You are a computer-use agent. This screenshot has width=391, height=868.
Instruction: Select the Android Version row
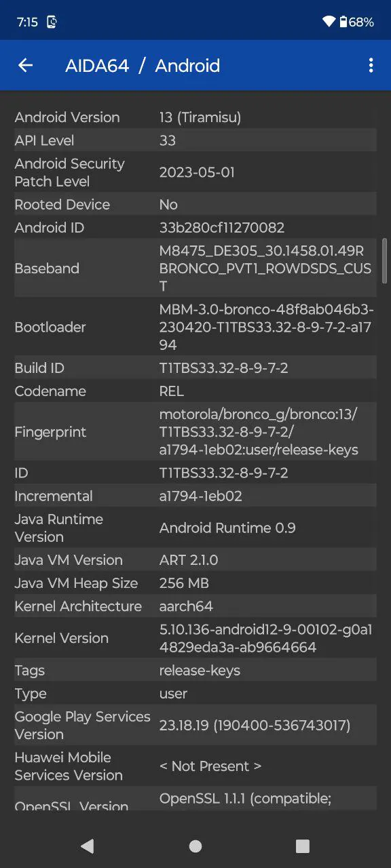(x=195, y=117)
